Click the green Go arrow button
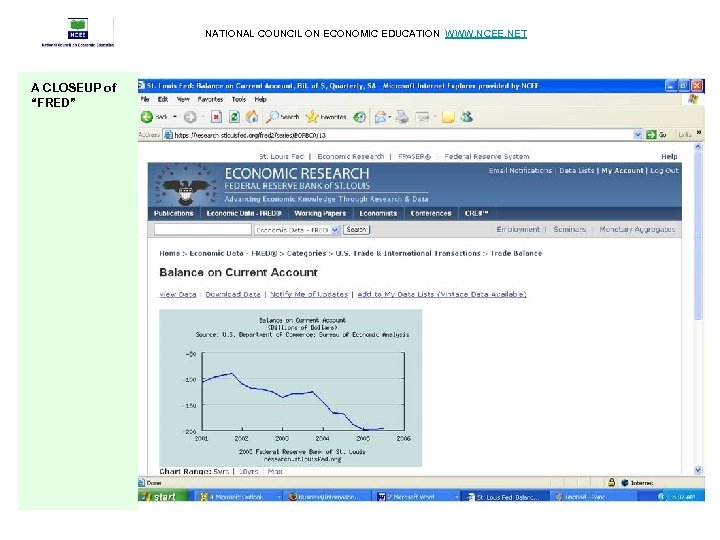The width and height of the screenshot is (720, 540). pos(651,135)
